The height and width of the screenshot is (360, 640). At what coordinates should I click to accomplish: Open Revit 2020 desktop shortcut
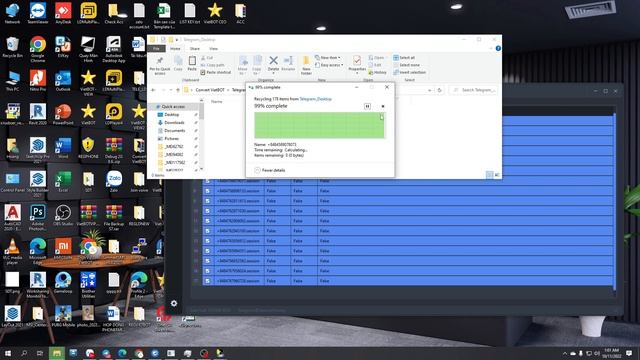point(38,114)
